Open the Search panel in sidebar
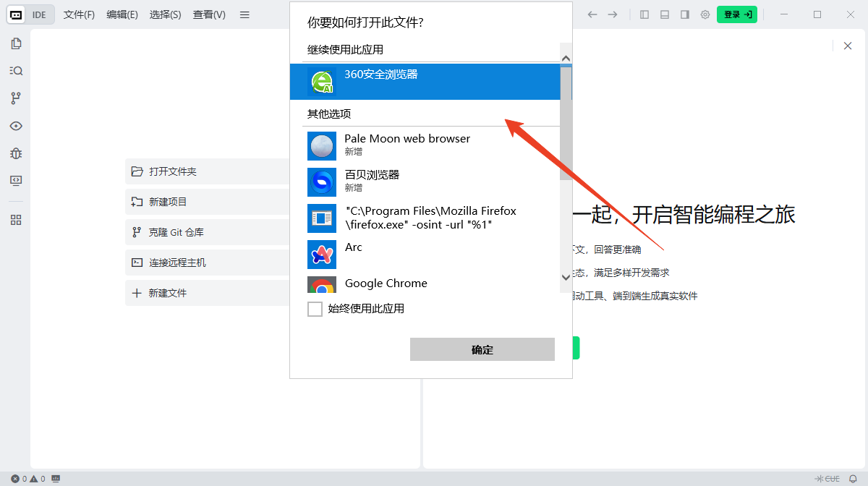This screenshot has height=486, width=868. pyautogui.click(x=16, y=70)
